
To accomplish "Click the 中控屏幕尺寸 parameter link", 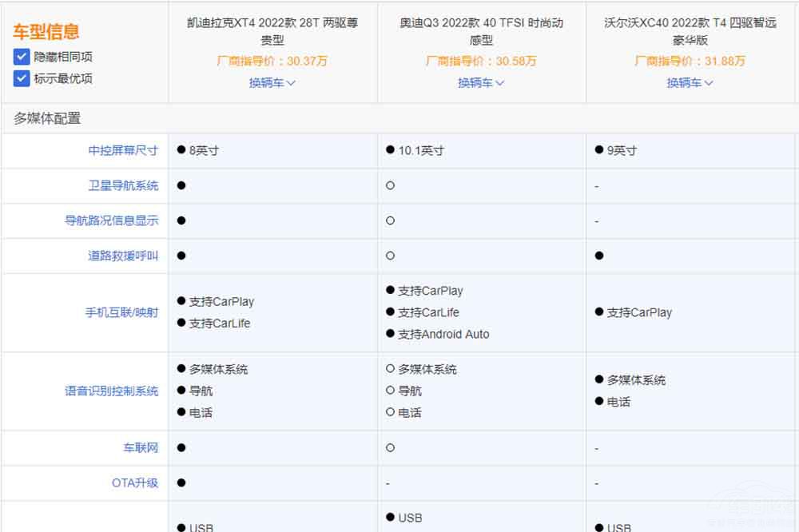I will pyautogui.click(x=123, y=150).
